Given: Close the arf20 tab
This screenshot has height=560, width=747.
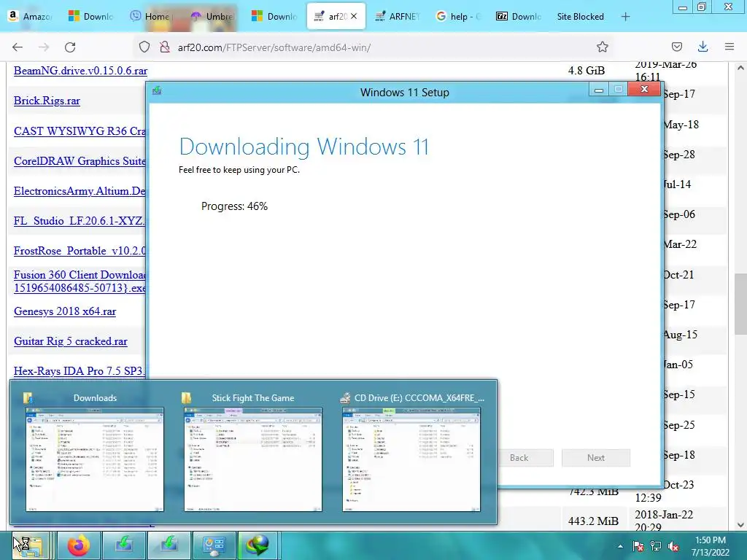Looking at the screenshot, I should tap(354, 16).
